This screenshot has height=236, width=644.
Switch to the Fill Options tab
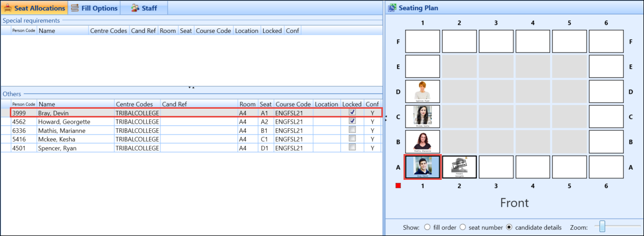click(93, 8)
